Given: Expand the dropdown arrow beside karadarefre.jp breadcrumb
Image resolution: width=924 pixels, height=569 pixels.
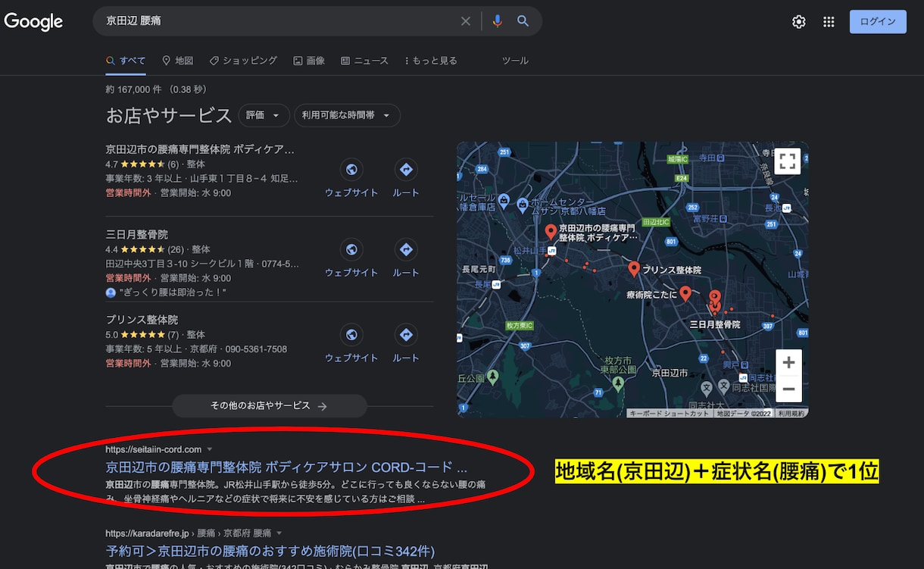Looking at the screenshot, I should coord(279,533).
